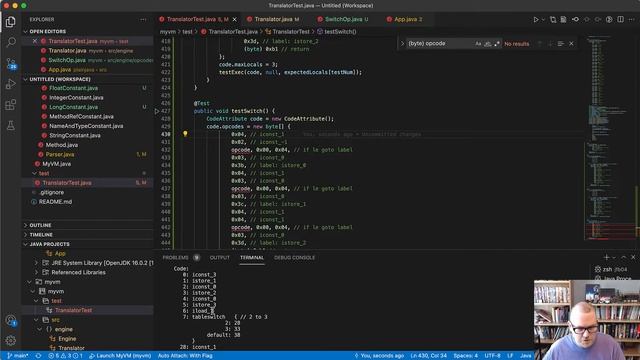This screenshot has width=640, height=360.
Task: Select the zsh terminal entry
Action: tap(611, 269)
